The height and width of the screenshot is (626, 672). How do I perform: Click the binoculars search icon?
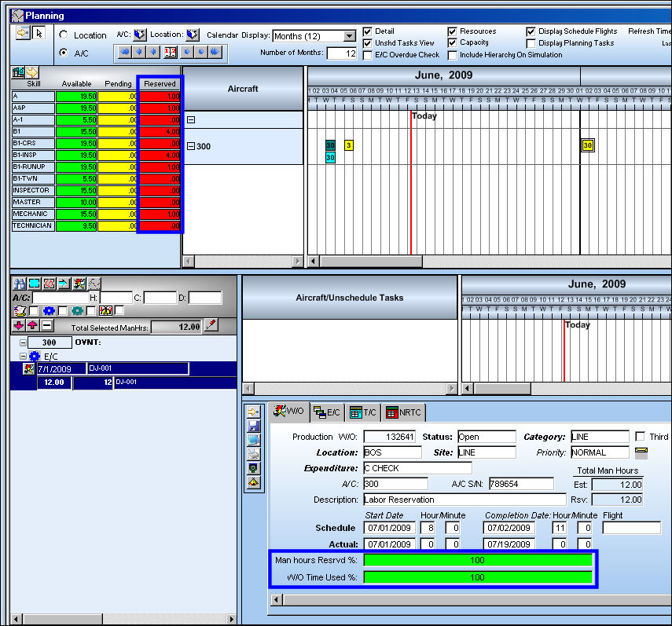19,284
